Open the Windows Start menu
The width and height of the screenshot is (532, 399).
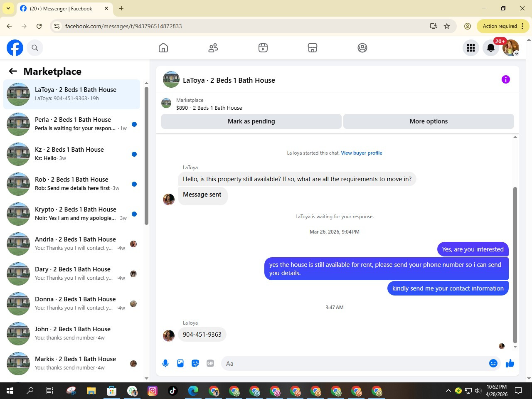pos(10,391)
